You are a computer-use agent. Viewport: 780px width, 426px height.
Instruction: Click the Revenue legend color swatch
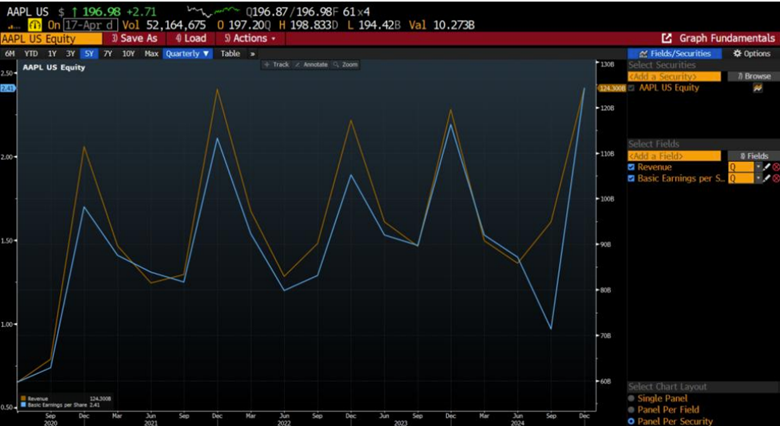tap(23, 399)
